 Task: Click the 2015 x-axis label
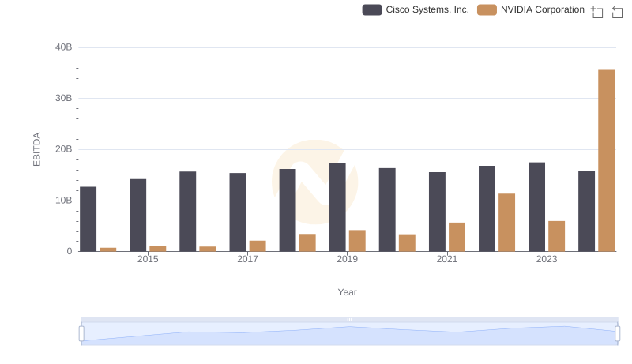[x=148, y=259]
